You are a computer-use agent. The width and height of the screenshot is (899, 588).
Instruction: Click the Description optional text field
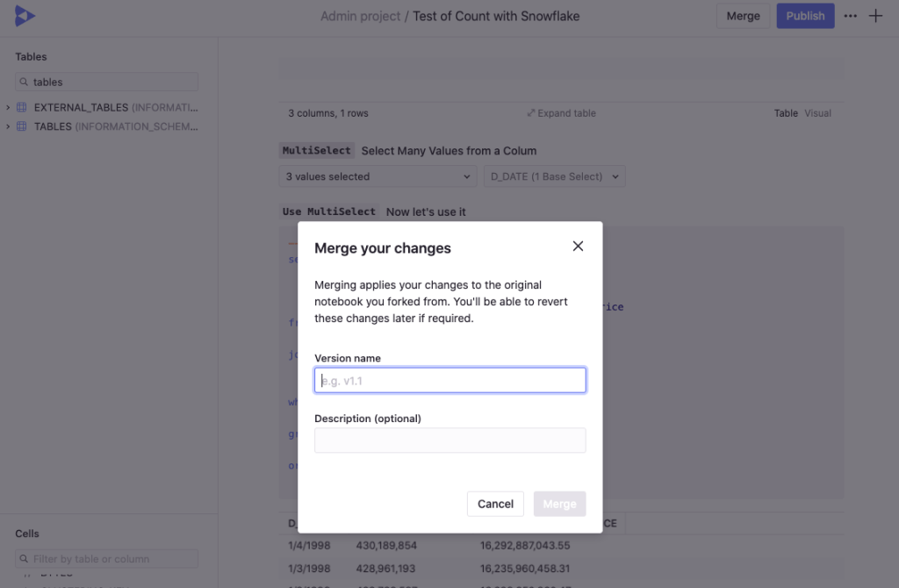pyautogui.click(x=449, y=441)
